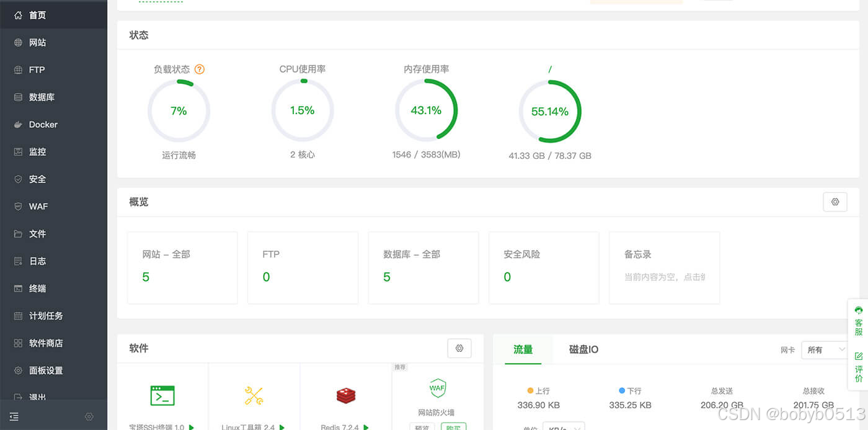Open the 宝塔SSH终端 terminal icon

click(x=162, y=395)
